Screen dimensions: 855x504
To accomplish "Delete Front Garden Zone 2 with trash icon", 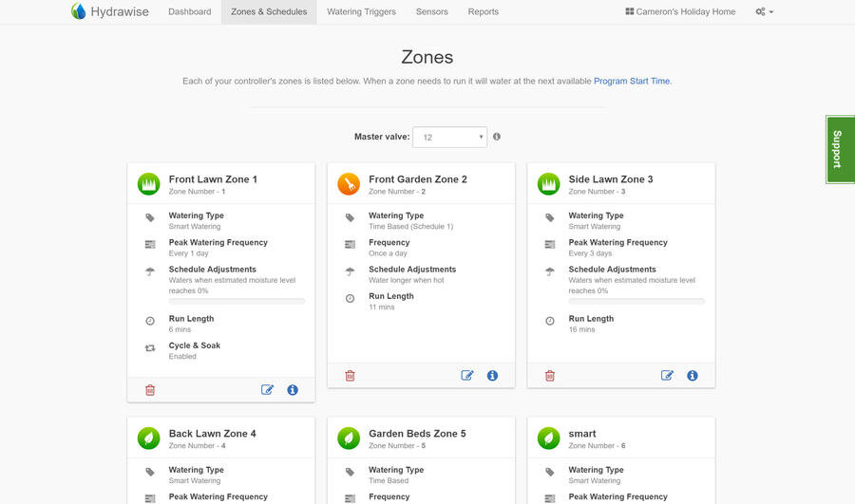I will click(350, 376).
